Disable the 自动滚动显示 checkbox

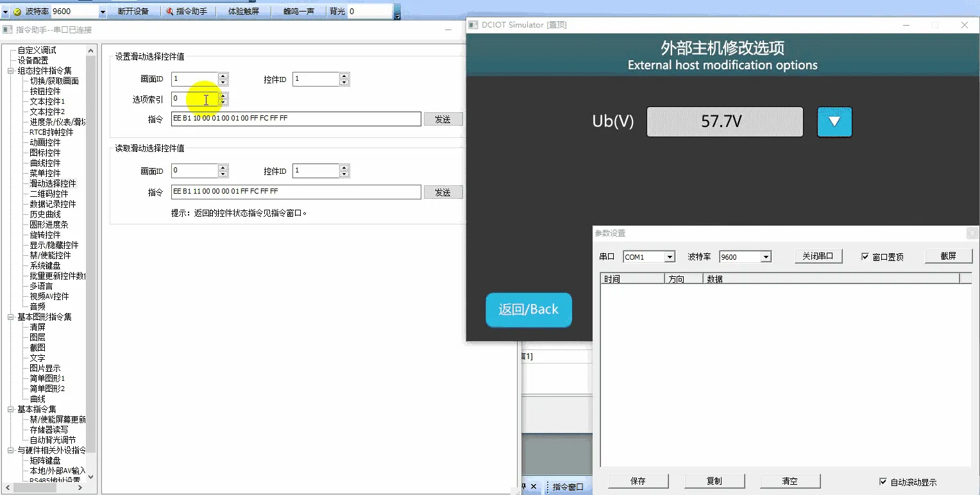(x=883, y=481)
